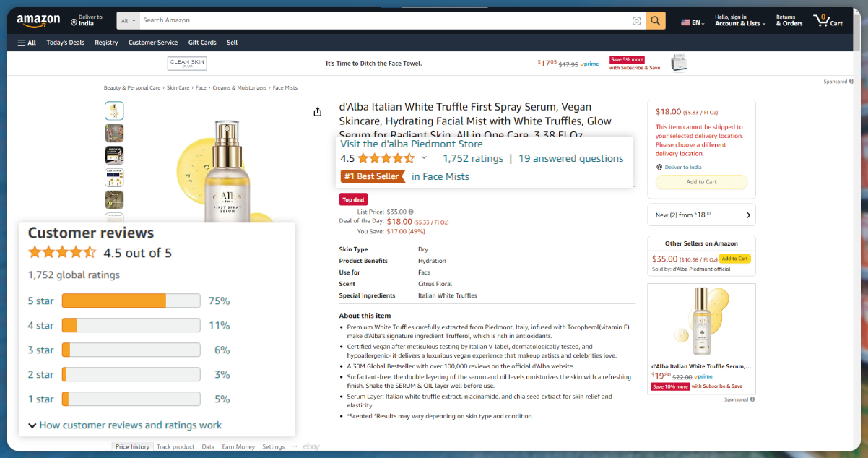Open the Skin Care breadcrumb
Screen dimensions: 868x458
[178, 88]
